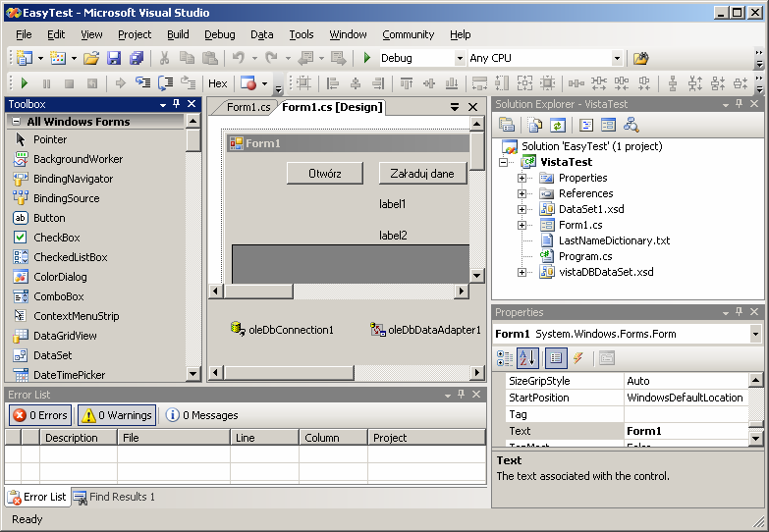Switch to the Form1.cs code tab
The image size is (769, 532).
(248, 107)
